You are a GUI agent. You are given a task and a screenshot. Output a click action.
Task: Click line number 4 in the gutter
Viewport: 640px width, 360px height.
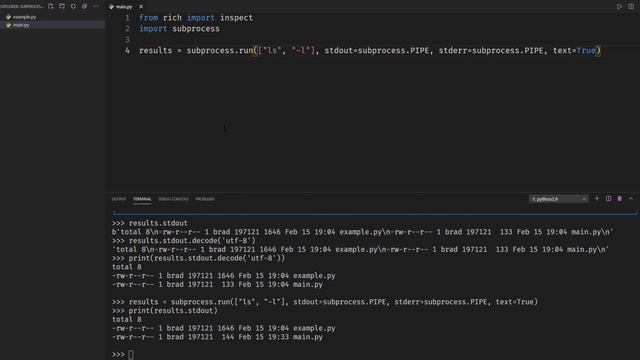(x=127, y=51)
